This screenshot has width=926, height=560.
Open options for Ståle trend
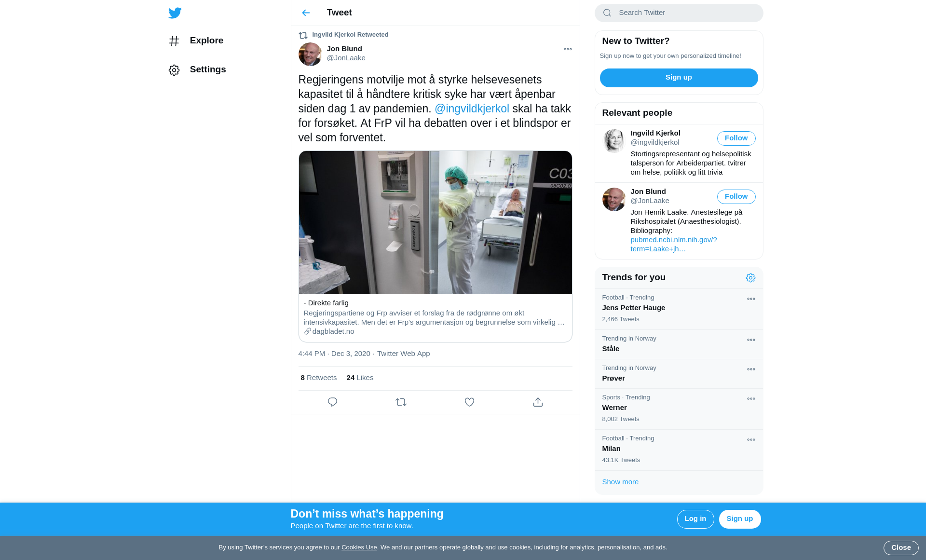tap(751, 340)
